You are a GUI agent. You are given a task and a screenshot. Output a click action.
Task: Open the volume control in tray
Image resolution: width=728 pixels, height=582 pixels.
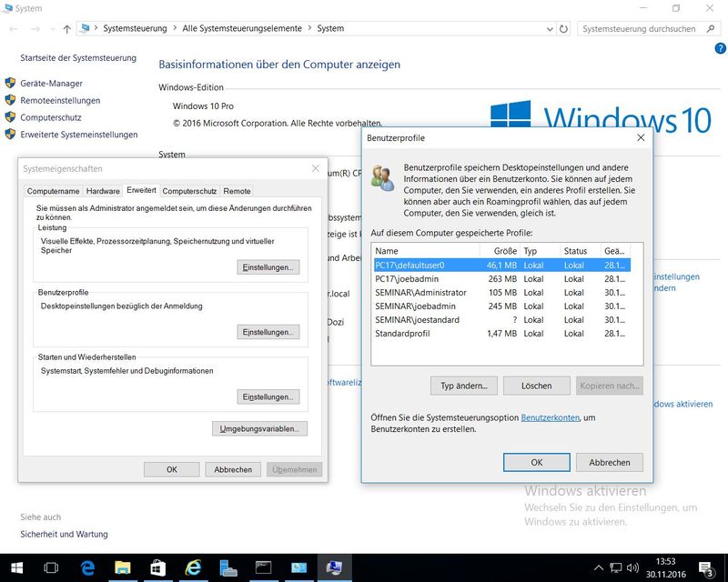click(632, 567)
